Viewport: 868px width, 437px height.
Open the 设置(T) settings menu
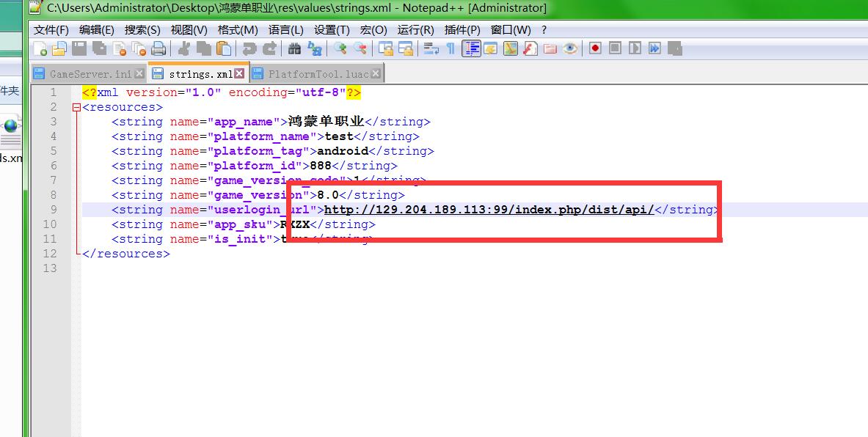point(332,30)
